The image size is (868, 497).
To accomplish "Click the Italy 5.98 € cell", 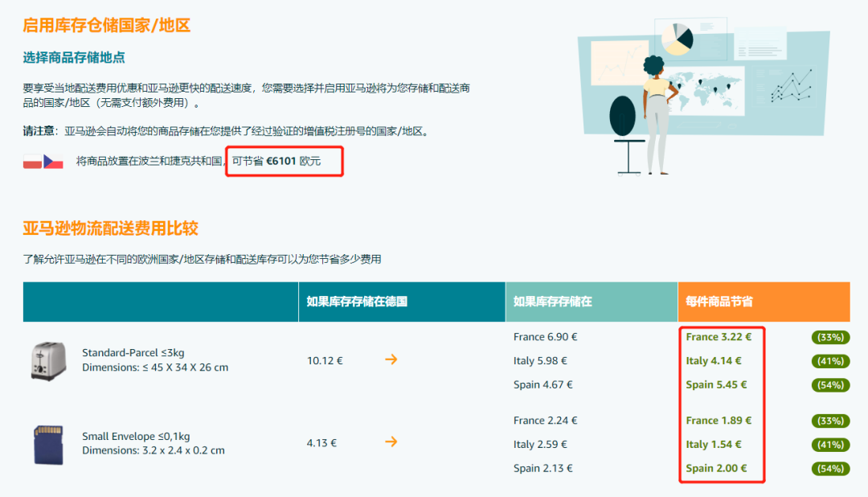I will [540, 361].
